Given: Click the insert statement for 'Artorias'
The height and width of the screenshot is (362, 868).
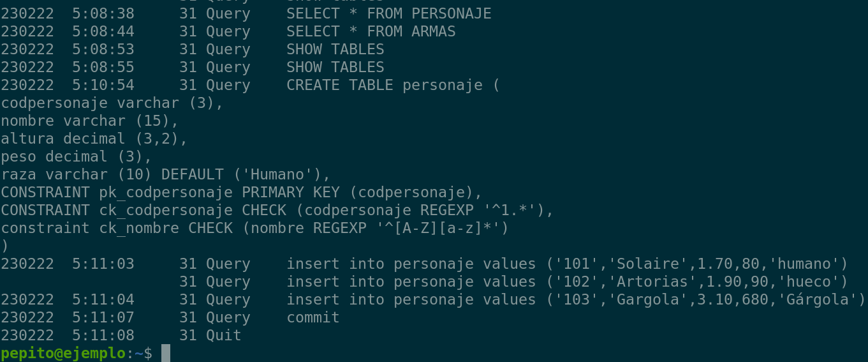Looking at the screenshot, I should pos(567,282).
